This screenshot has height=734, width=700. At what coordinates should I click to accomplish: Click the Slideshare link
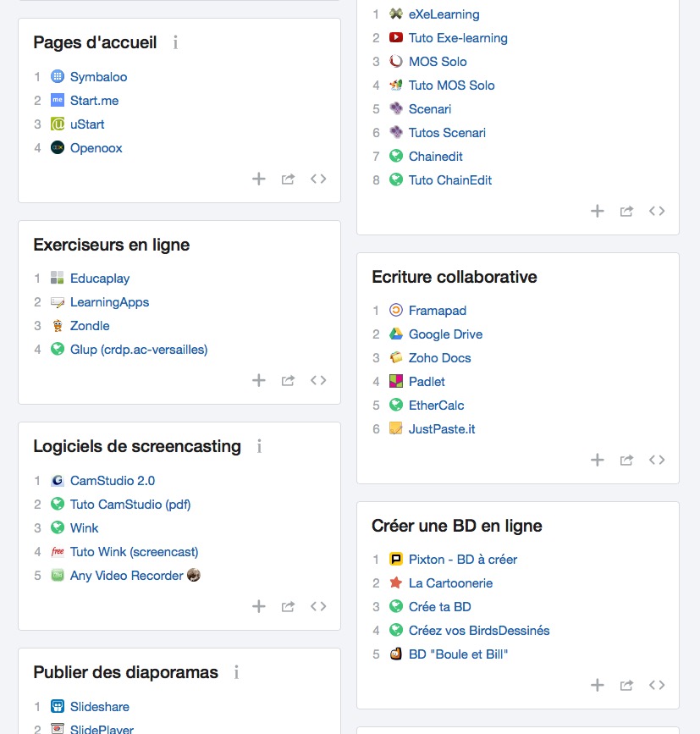coord(99,707)
